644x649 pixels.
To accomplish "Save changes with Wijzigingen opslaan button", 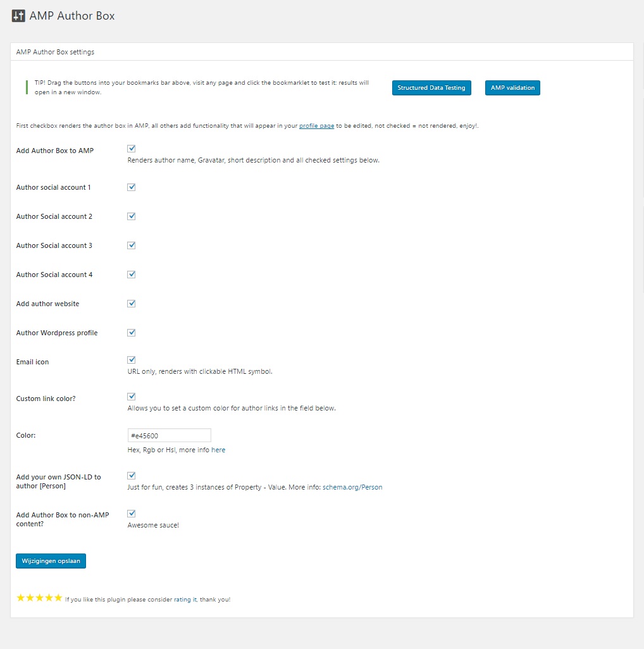I will pos(51,561).
